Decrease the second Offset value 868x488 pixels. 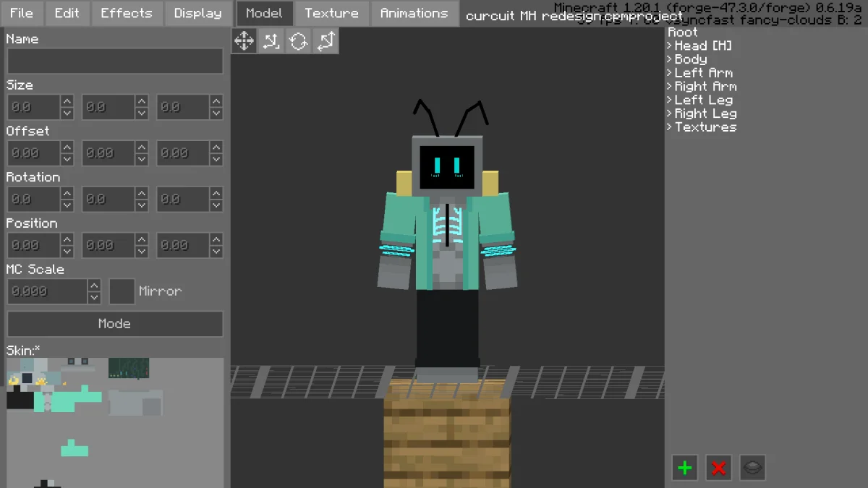pos(142,160)
